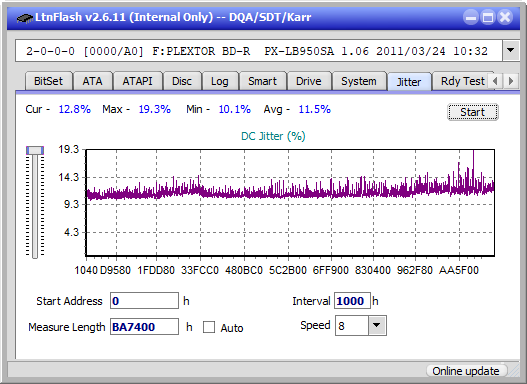This screenshot has width=527, height=384.
Task: Click the Online update button
Action: coord(466,371)
